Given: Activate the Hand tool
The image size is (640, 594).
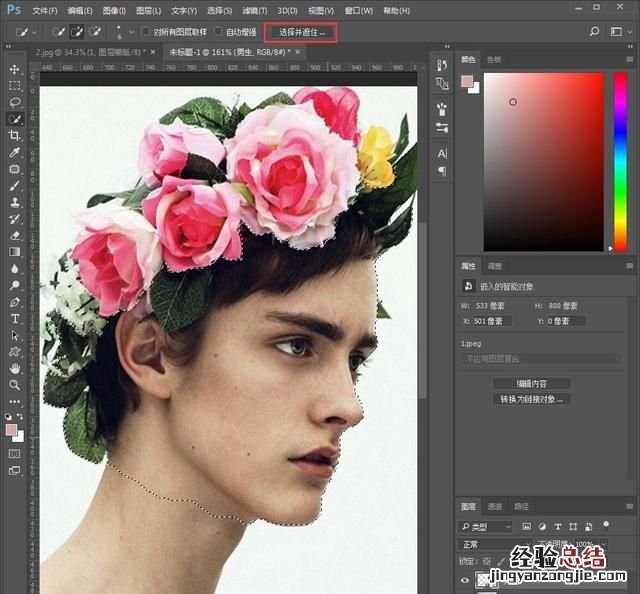Looking at the screenshot, I should coord(15,367).
